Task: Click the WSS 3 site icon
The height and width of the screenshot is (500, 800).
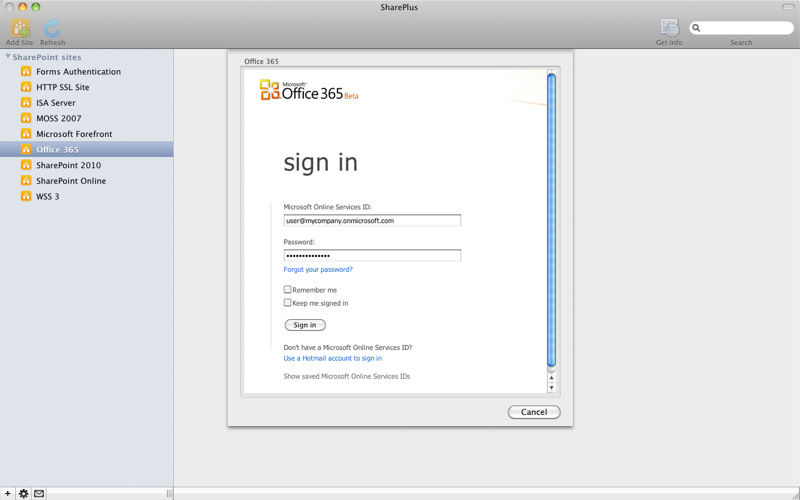Action: (26, 196)
